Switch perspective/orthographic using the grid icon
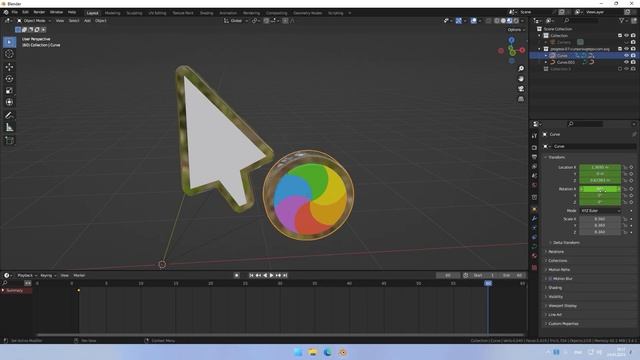 point(521,99)
